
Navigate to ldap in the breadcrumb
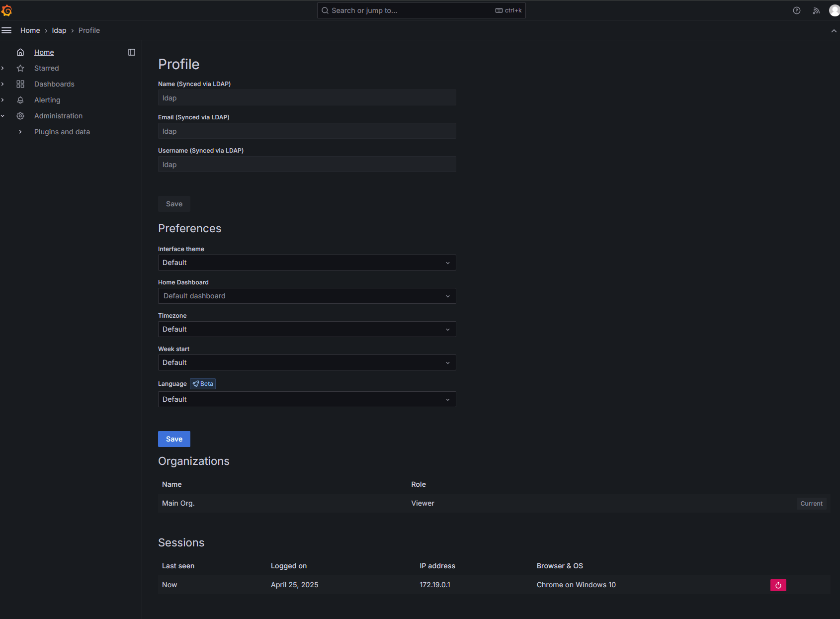click(59, 30)
